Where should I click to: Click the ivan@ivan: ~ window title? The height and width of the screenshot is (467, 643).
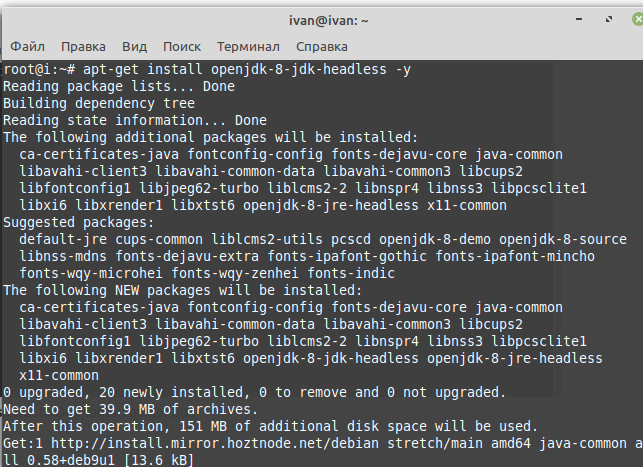click(x=328, y=21)
